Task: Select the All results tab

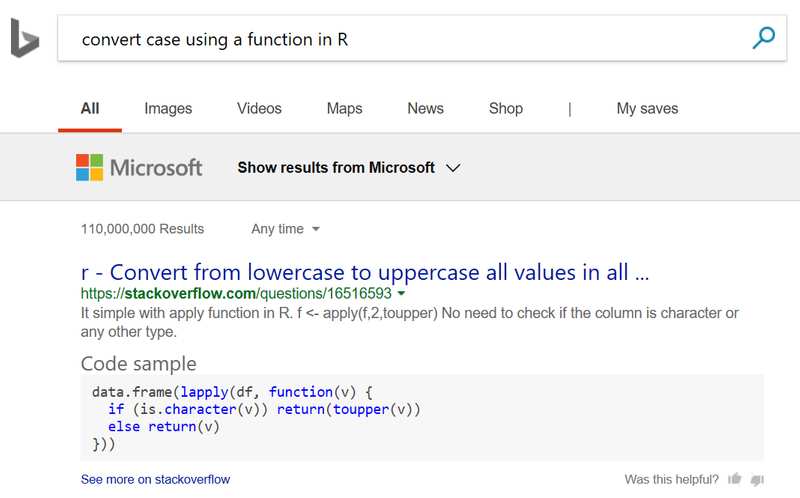Action: coord(90,108)
